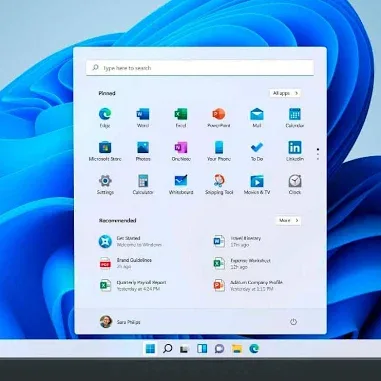Open the Excel pinned app
The width and height of the screenshot is (381, 381).
(181, 117)
